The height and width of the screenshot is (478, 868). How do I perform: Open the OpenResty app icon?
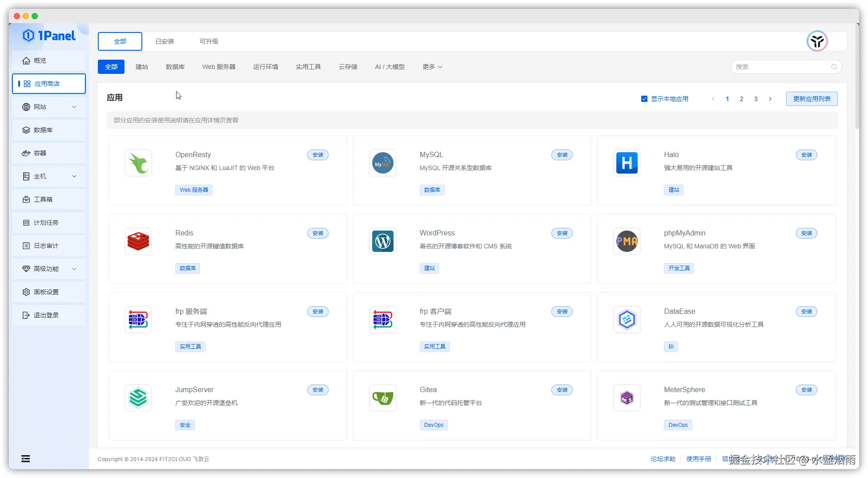[138, 163]
